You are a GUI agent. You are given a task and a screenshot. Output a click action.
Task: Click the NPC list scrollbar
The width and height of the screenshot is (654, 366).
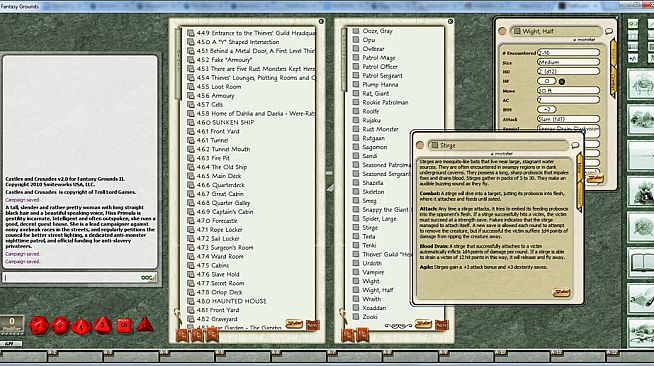[x=344, y=60]
